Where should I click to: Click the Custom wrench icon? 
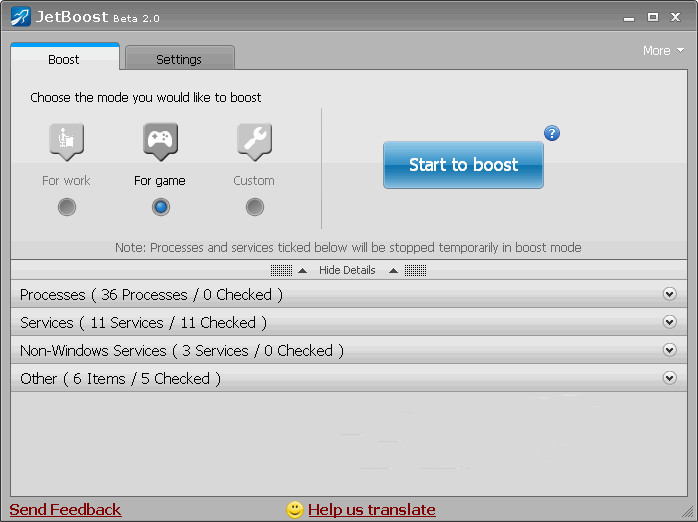254,141
